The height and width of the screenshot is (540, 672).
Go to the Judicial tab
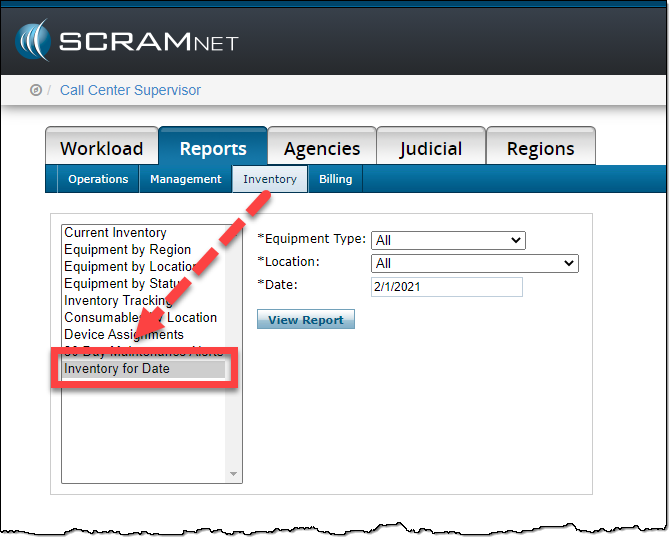(x=431, y=148)
